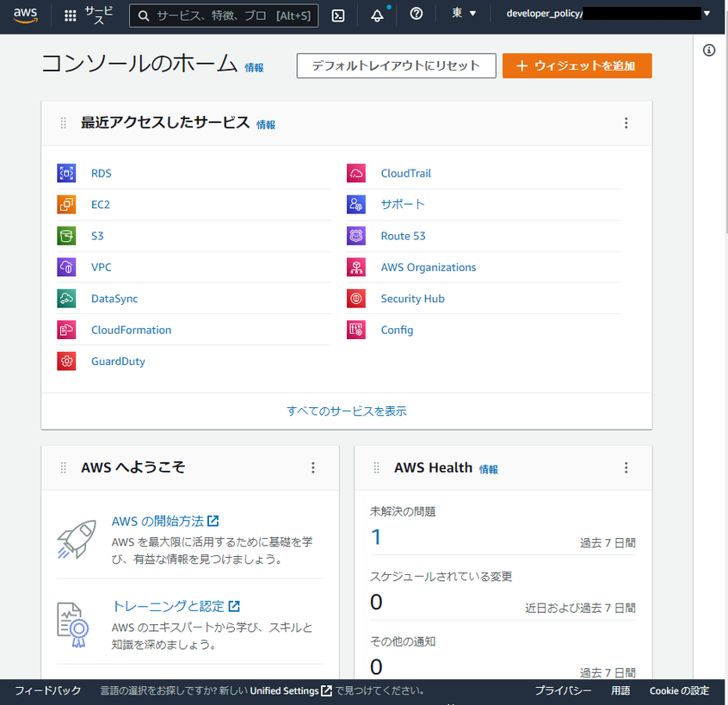
Task: Click the VPC service icon
Action: (66, 267)
